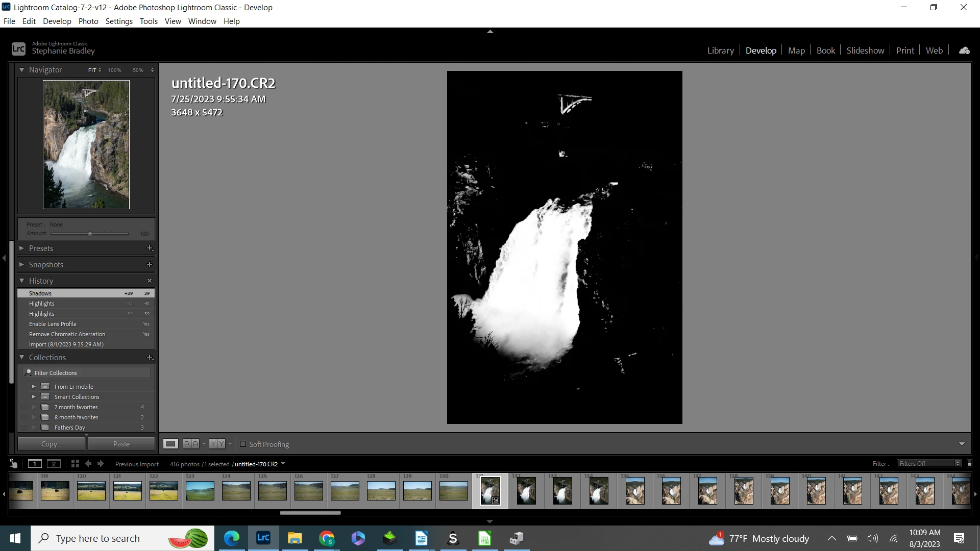This screenshot has height=551, width=980.
Task: Enable the Soft Proofing checkbox
Action: 243,444
